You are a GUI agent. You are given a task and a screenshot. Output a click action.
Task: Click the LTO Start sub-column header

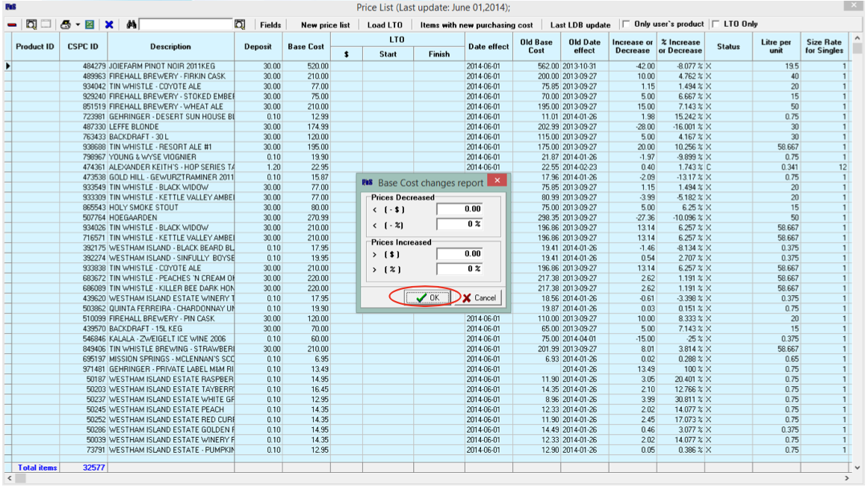(x=388, y=54)
